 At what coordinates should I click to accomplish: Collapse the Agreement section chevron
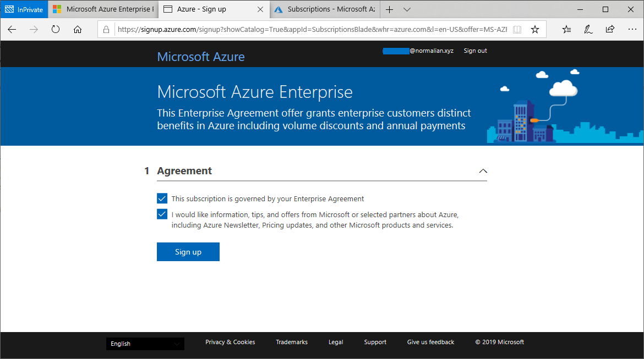(483, 171)
